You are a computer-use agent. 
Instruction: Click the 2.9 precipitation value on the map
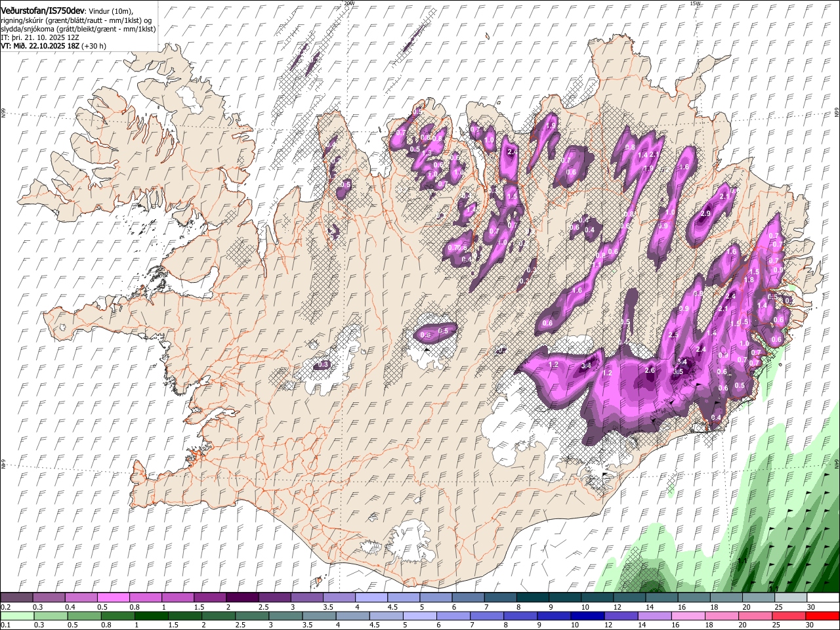705,214
